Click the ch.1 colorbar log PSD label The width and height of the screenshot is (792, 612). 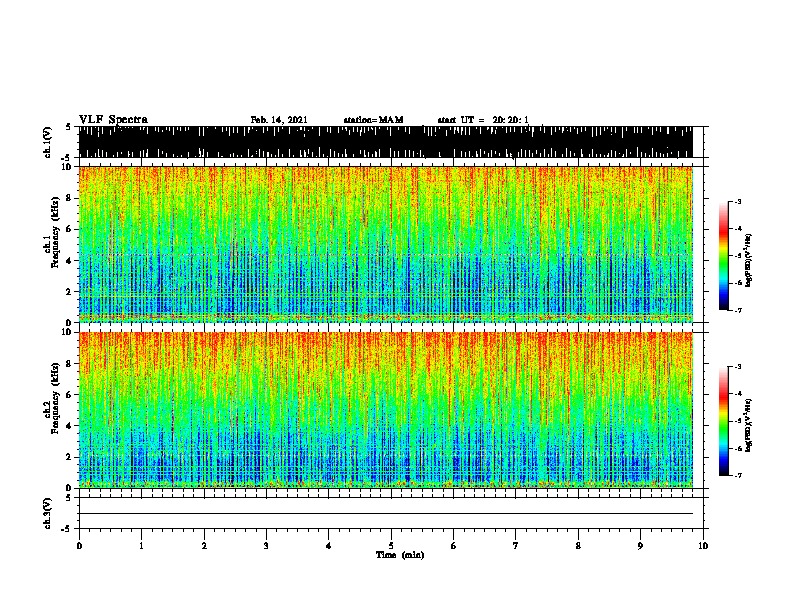[748, 260]
